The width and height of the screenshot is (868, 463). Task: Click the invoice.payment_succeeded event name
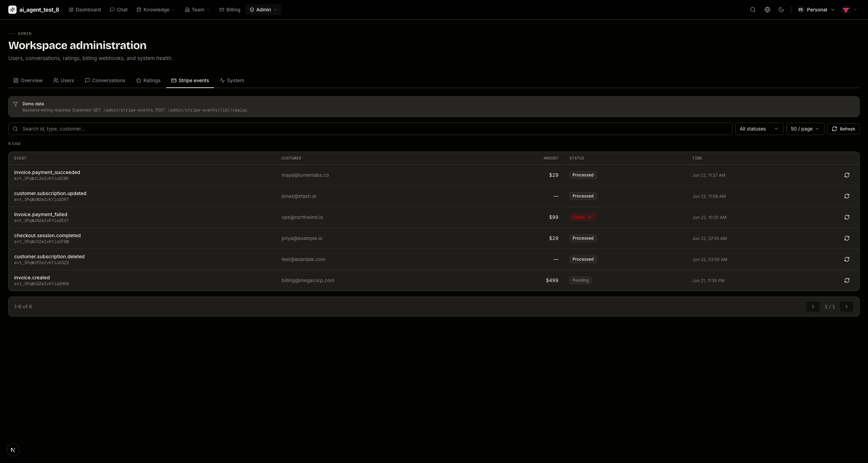47,172
